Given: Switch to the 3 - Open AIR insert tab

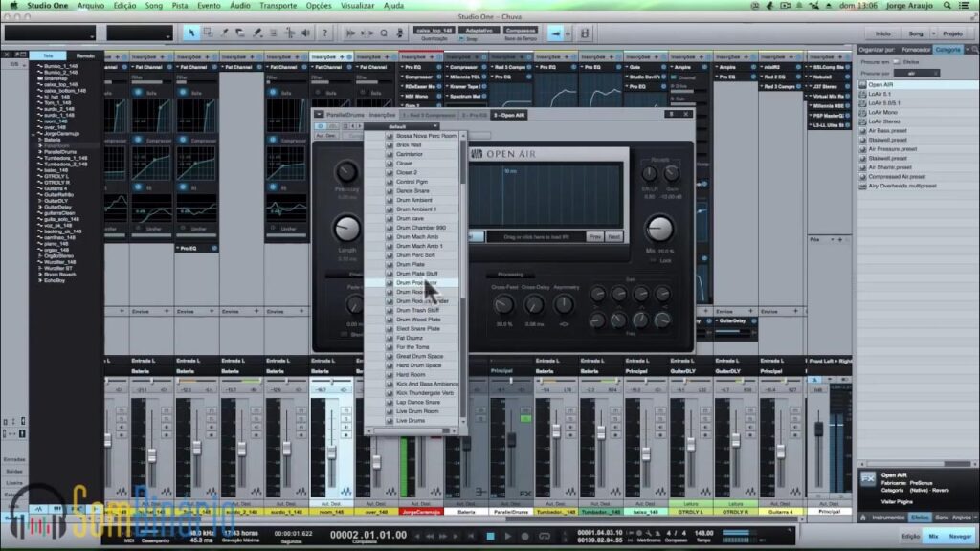Looking at the screenshot, I should pyautogui.click(x=509, y=115).
